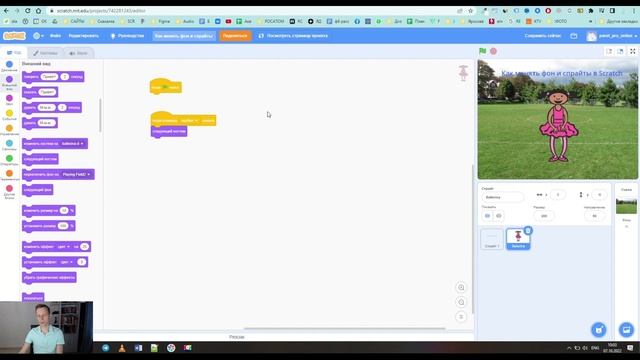Select the Операторы block category
Image resolution: width=640 pixels, height=360 pixels.
pyautogui.click(x=9, y=160)
